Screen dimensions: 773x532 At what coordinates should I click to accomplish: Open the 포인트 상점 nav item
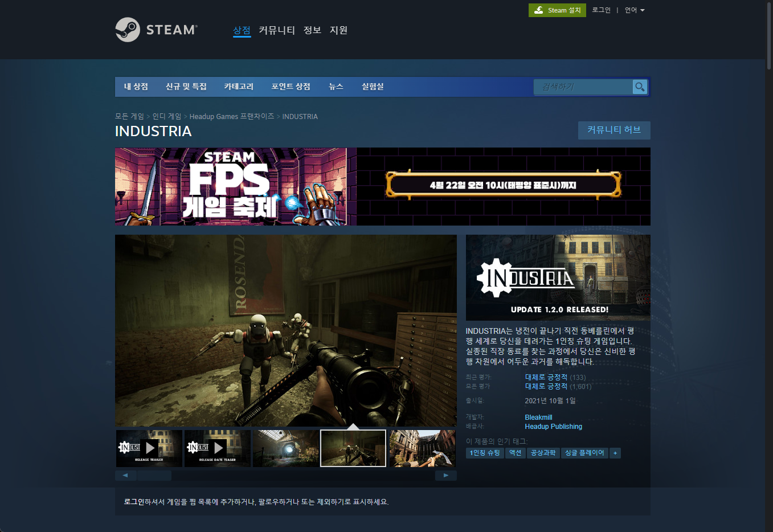pyautogui.click(x=291, y=87)
